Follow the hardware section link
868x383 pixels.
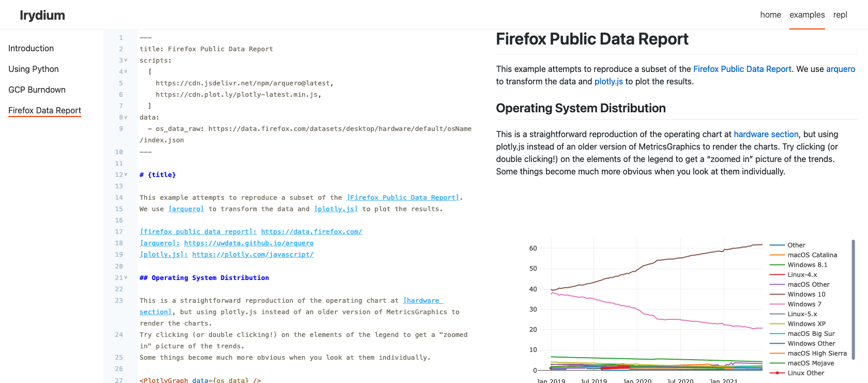pos(766,135)
